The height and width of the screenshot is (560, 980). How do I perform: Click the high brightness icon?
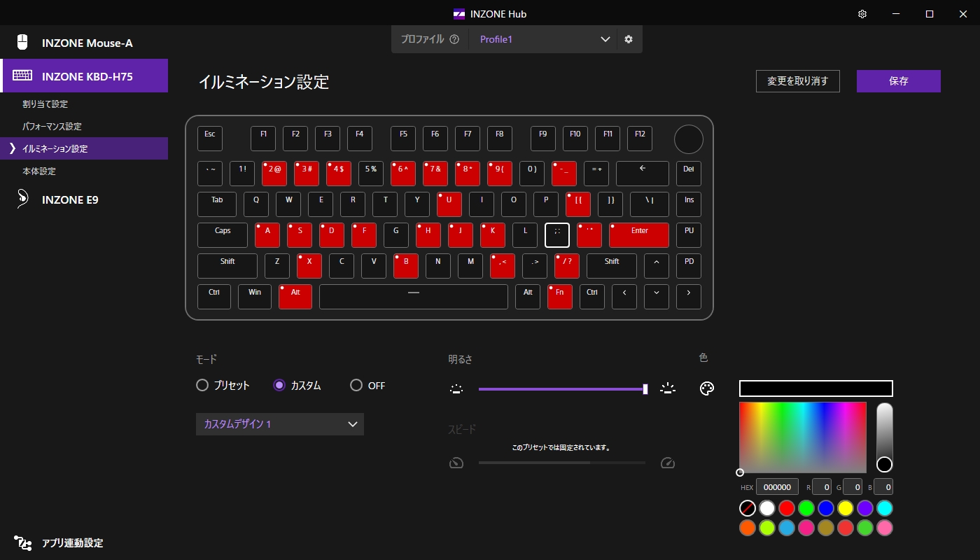[x=668, y=388]
